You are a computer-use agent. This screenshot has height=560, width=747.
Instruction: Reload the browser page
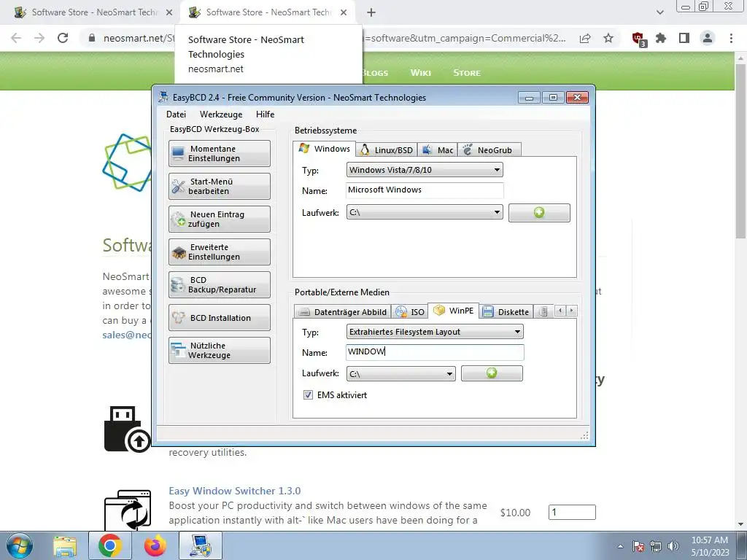(x=63, y=38)
